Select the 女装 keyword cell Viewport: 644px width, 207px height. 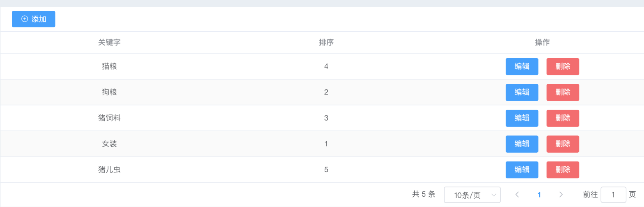109,144
